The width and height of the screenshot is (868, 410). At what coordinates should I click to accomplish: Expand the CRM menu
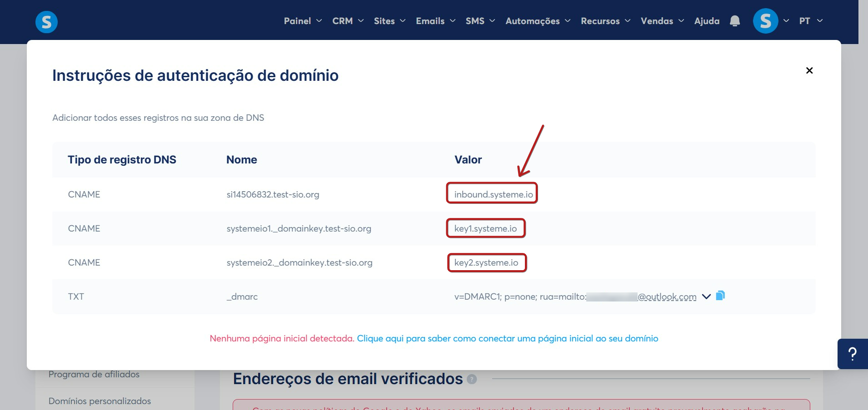[348, 21]
